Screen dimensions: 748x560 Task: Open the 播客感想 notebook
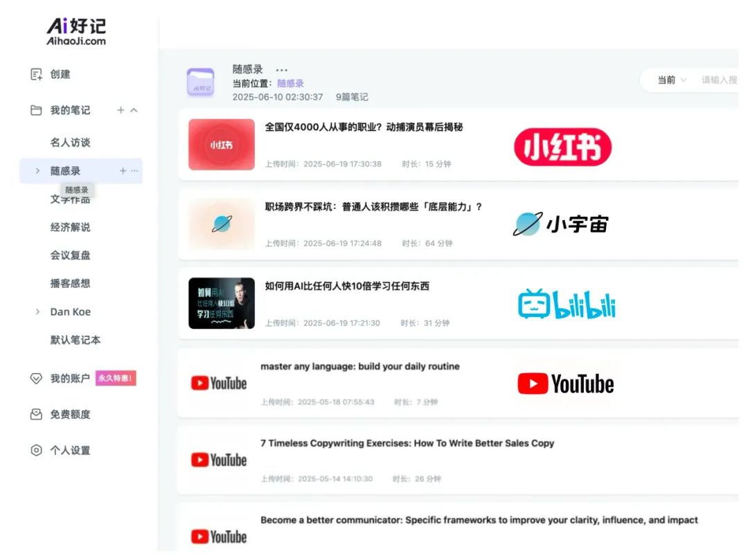point(70,284)
